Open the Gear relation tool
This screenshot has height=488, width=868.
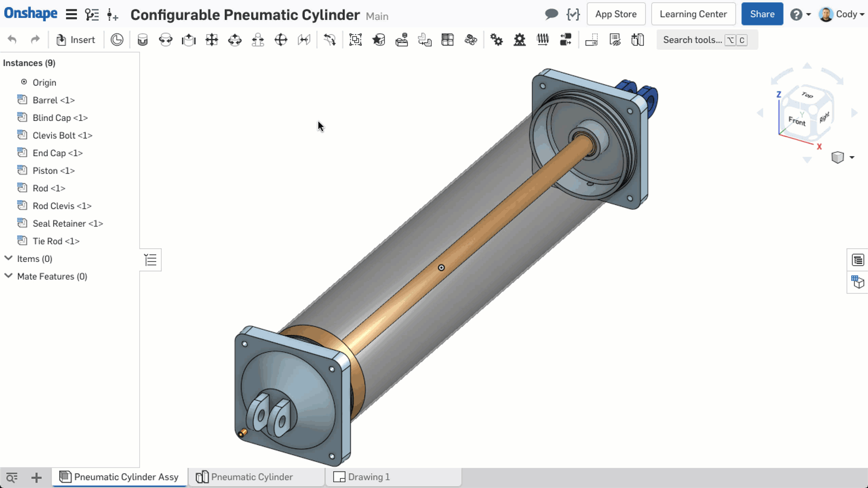[x=496, y=40]
